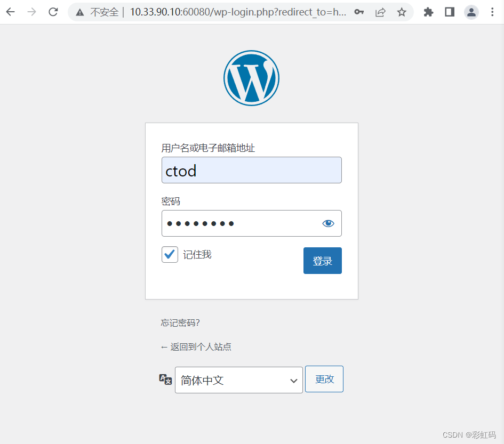Focus the username field containing ctod

click(x=252, y=170)
